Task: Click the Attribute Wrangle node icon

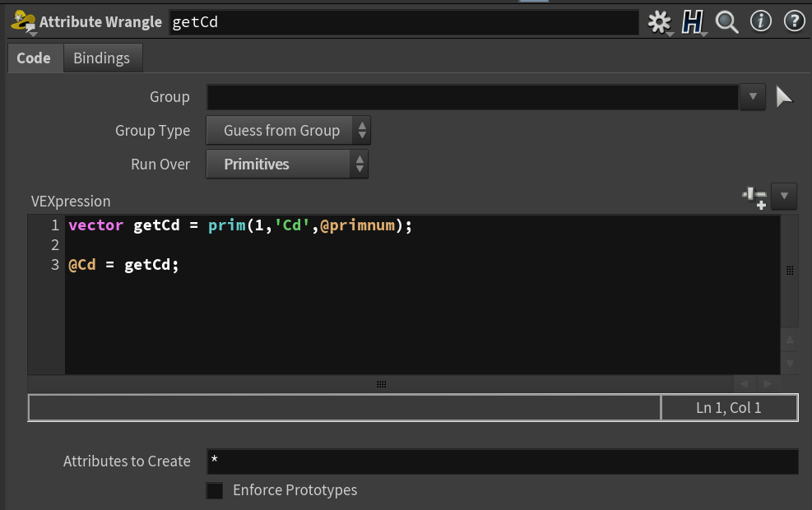Action: pyautogui.click(x=23, y=21)
